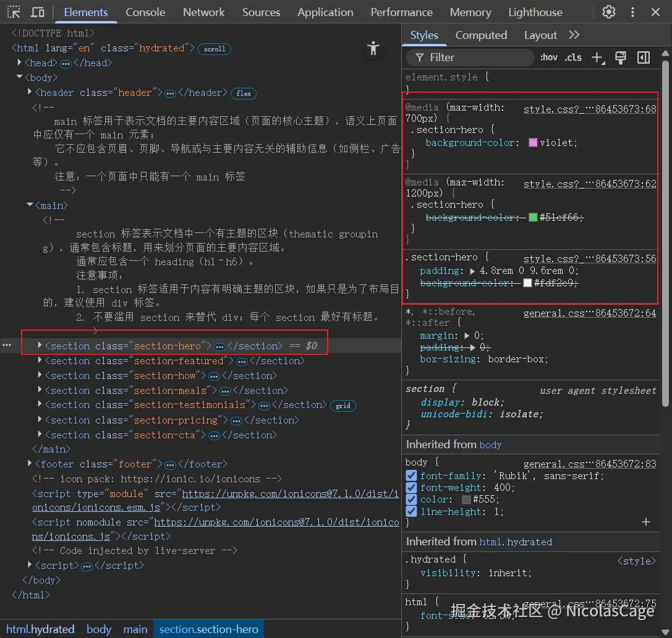Viewport: 672px width, 638px height.
Task: Open the rendering emulation paintbrush icon
Action: point(620,57)
